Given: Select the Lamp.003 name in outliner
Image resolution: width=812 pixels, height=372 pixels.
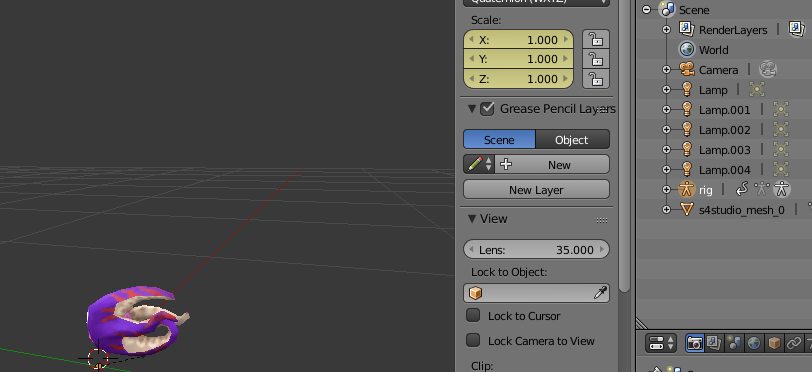Looking at the screenshot, I should [x=724, y=150].
